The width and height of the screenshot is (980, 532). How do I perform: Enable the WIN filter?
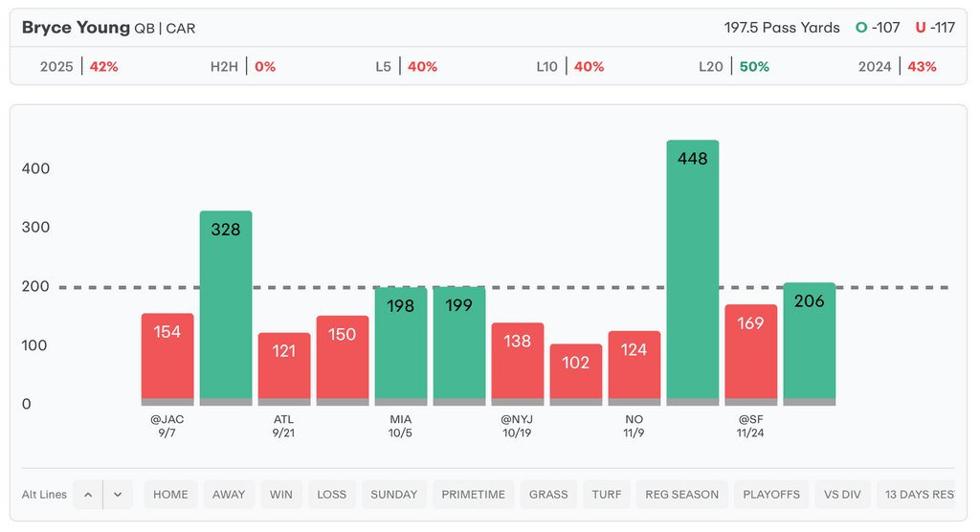(281, 495)
